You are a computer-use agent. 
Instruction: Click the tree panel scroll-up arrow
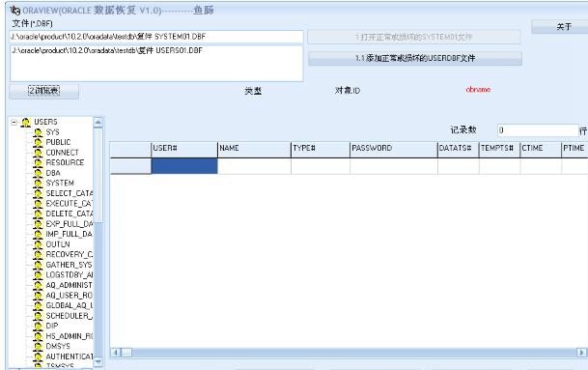tap(98, 123)
